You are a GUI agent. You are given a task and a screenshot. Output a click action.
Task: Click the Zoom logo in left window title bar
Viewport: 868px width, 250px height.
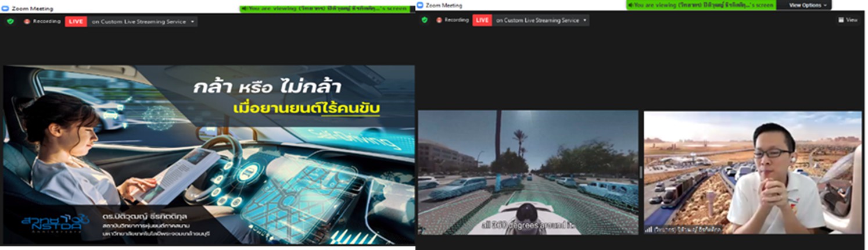[x=5, y=9]
